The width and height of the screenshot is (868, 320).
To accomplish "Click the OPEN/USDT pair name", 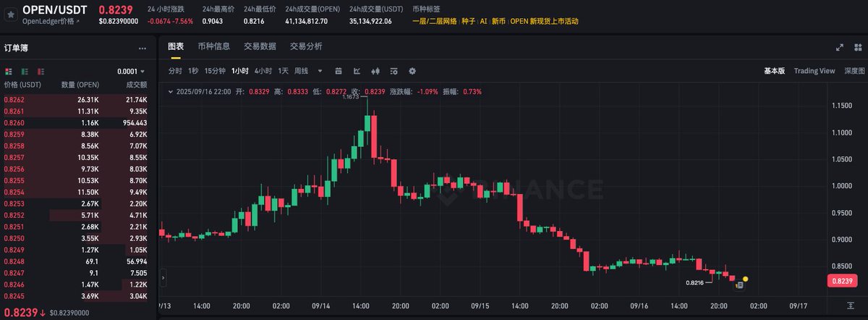I will pos(55,9).
